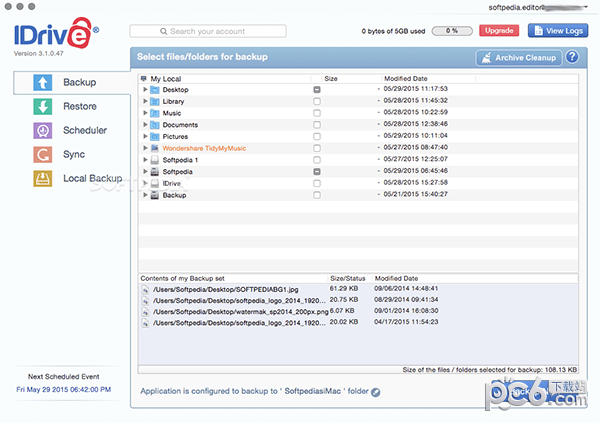The width and height of the screenshot is (600, 423).
Task: Click the Backup drive icon
Action: click(x=155, y=195)
